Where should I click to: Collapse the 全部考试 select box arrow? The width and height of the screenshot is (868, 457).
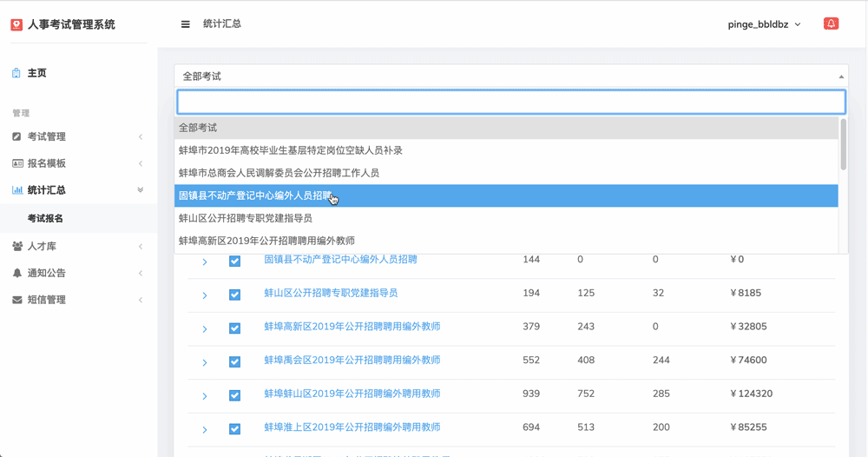(841, 76)
